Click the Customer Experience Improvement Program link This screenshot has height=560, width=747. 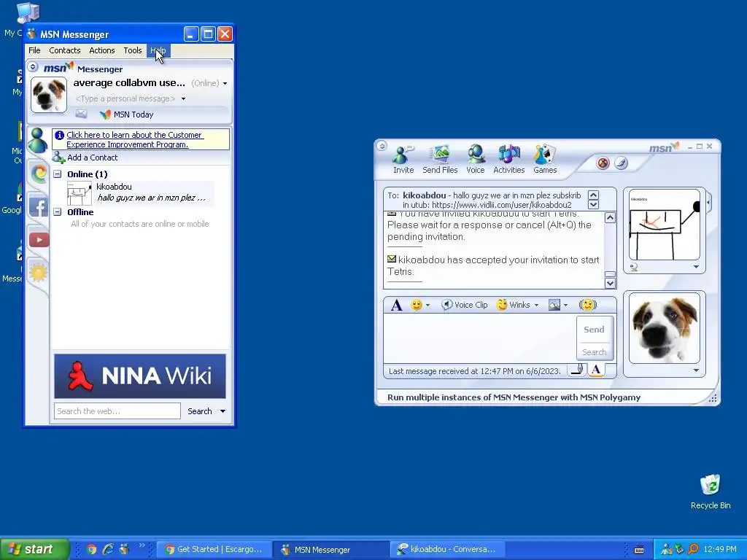point(135,140)
